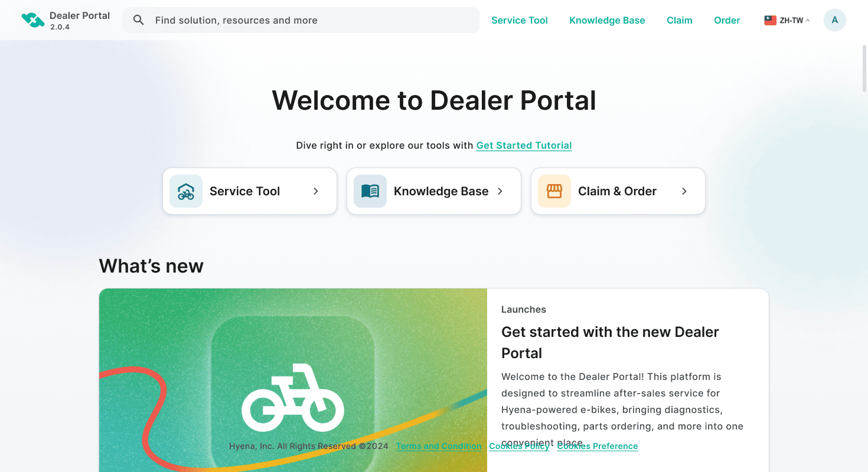Viewport: 868px width, 472px height.
Task: Click the Taiwan flag icon
Action: pos(770,20)
